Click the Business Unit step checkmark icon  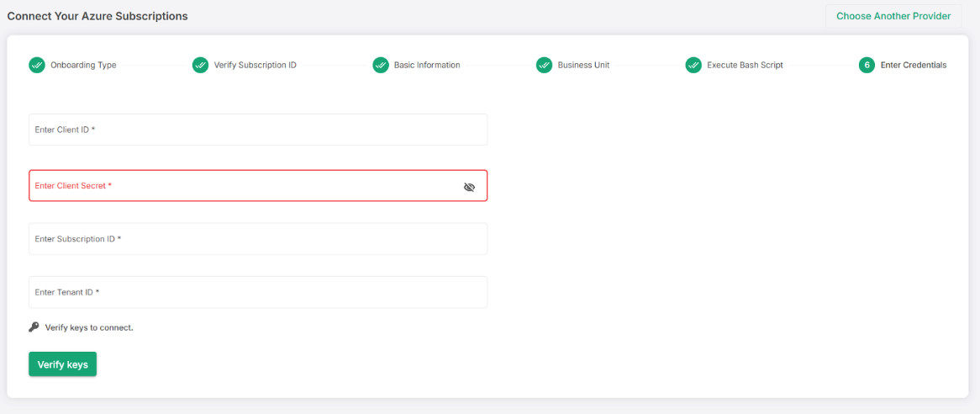coord(545,65)
